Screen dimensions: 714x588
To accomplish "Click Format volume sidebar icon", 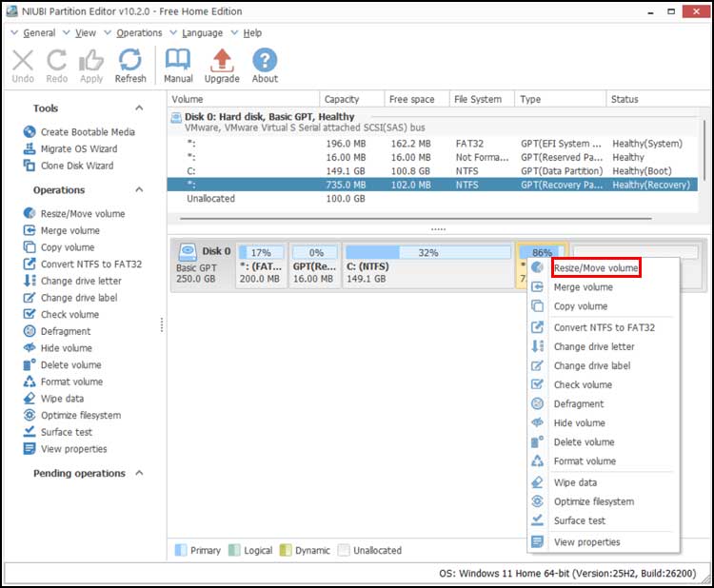I will click(30, 382).
